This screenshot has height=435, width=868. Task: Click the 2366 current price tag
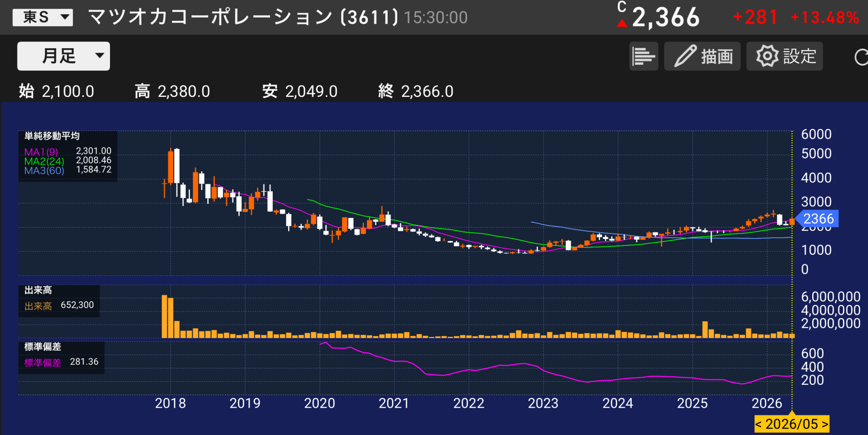pos(817,218)
